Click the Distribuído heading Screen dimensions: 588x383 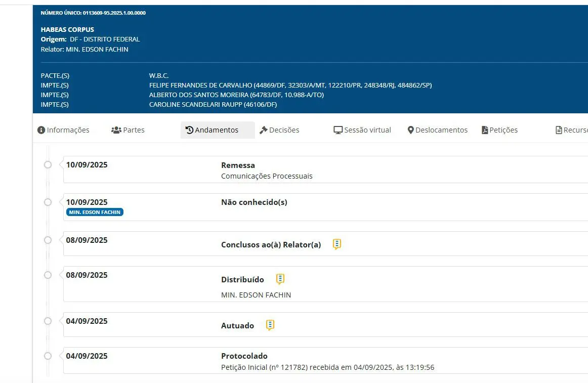coord(242,279)
